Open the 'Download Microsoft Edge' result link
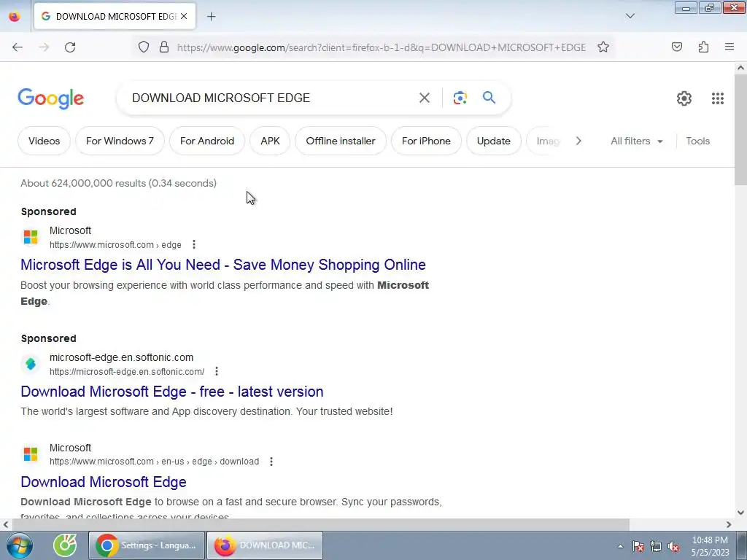 [x=104, y=482]
